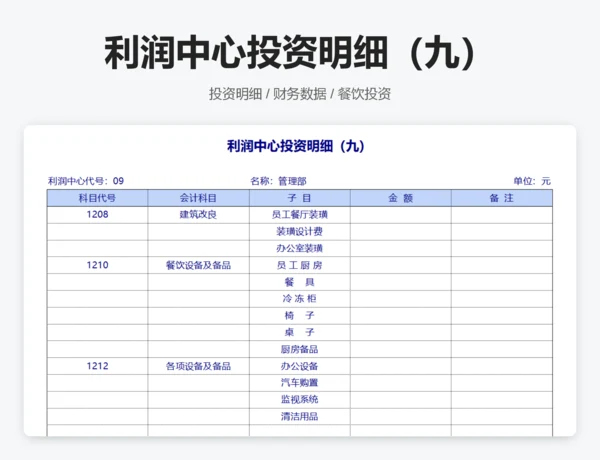Image resolution: width=600 pixels, height=460 pixels.
Task: Select the cell with code 1212
Action: [x=97, y=366]
